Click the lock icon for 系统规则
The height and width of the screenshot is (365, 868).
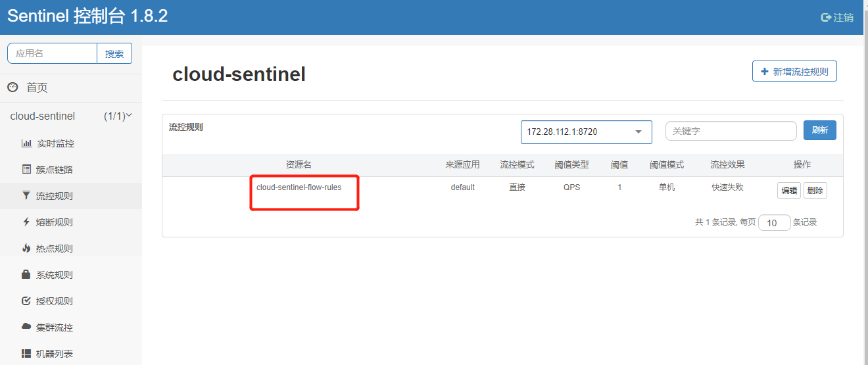[x=26, y=275]
